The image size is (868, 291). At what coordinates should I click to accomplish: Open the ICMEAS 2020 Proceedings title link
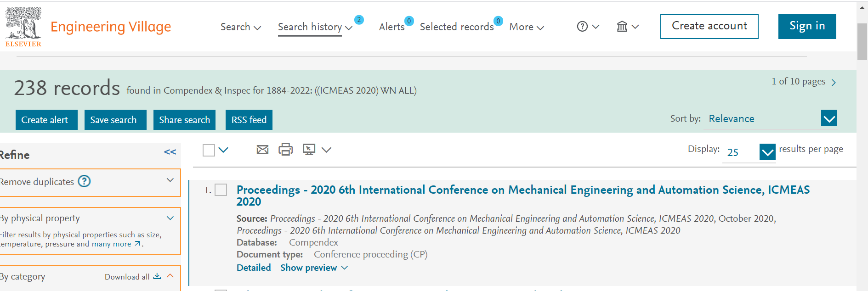coord(523,196)
